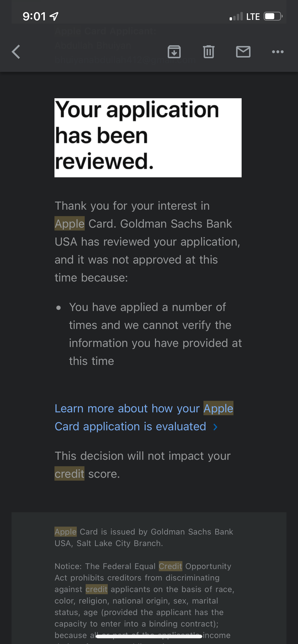Image resolution: width=298 pixels, height=644 pixels.
Task: Tap the 9:01 clock in status bar
Action: pos(34,17)
